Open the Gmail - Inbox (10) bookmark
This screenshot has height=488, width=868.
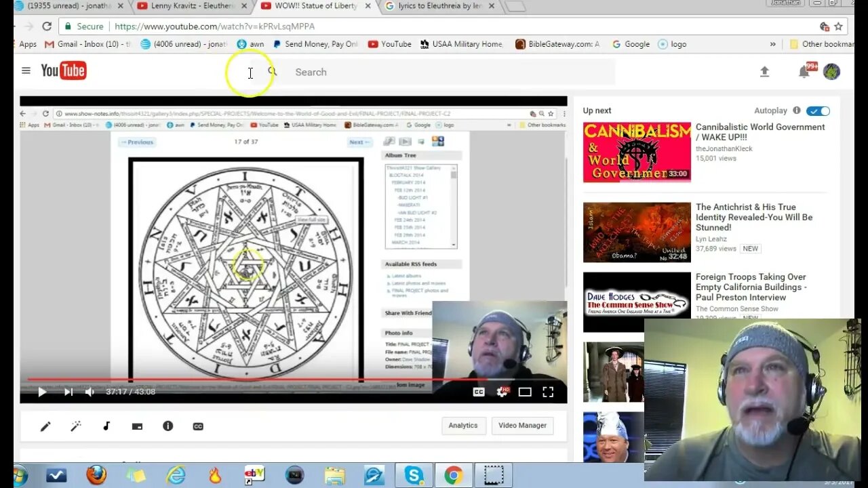(87, 44)
